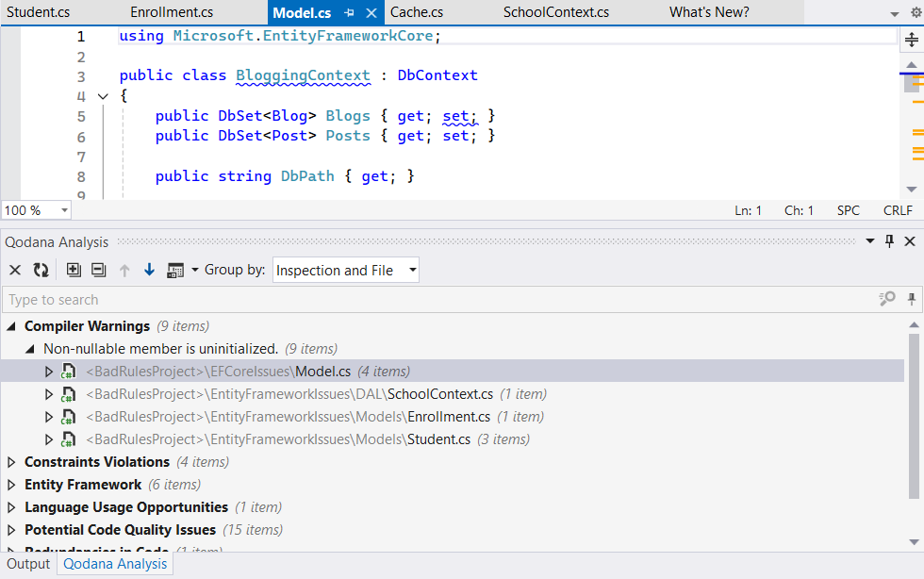The image size is (924, 579).
Task: Clear all Qodana analysis results
Action: pyautogui.click(x=14, y=270)
